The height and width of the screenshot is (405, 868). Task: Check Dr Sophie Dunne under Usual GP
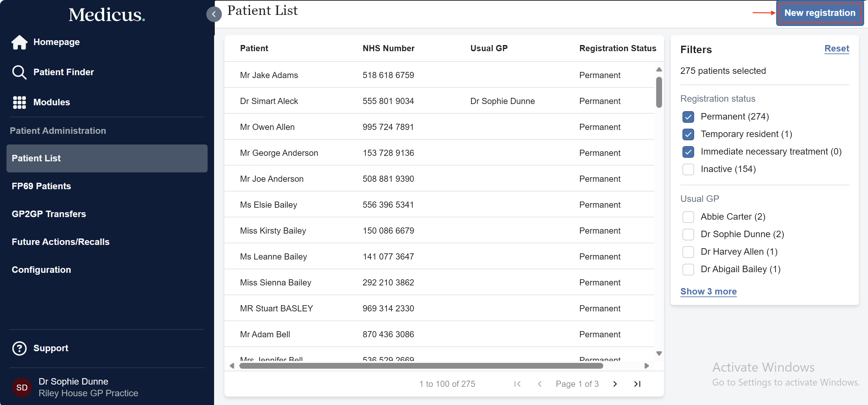(x=688, y=234)
